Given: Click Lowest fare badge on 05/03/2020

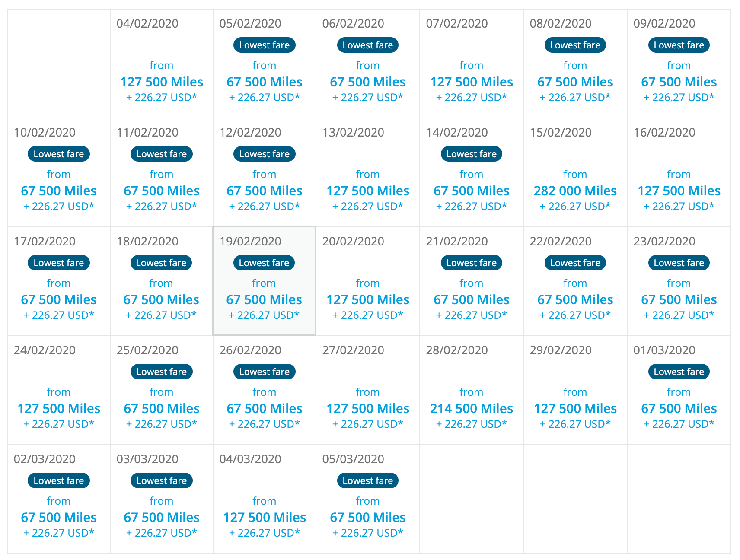Looking at the screenshot, I should click(x=367, y=480).
